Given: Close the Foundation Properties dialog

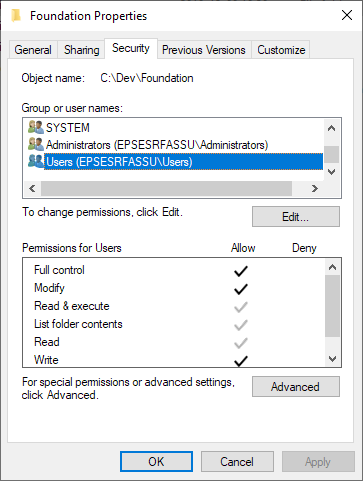Looking at the screenshot, I should [x=347, y=15].
